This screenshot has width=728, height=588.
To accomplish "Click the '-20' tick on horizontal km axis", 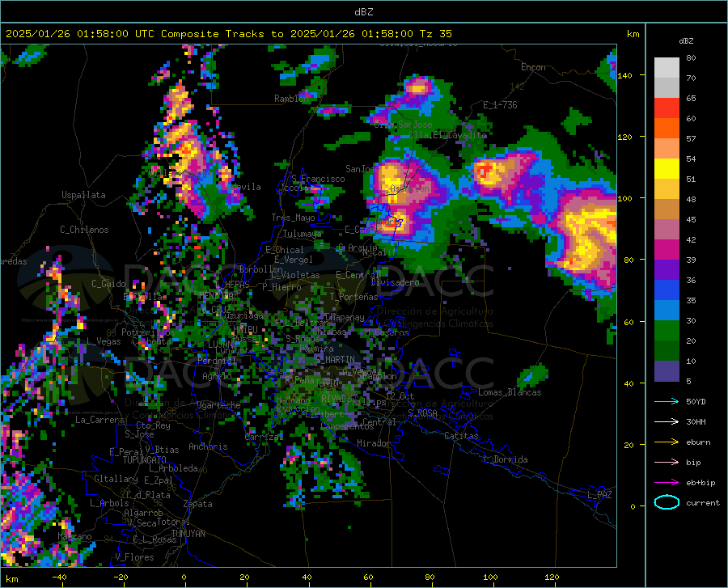I will point(121,577).
